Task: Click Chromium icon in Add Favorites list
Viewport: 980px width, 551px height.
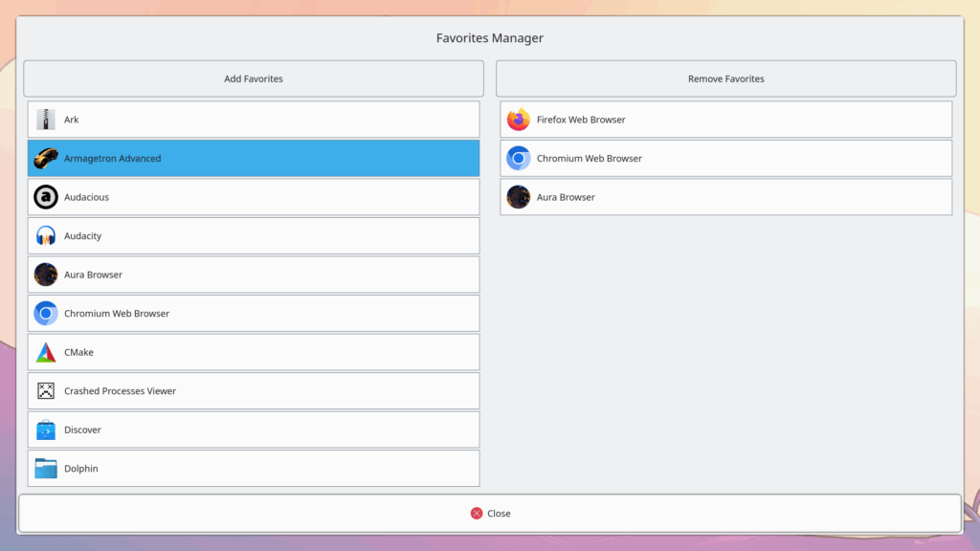Action: (46, 313)
